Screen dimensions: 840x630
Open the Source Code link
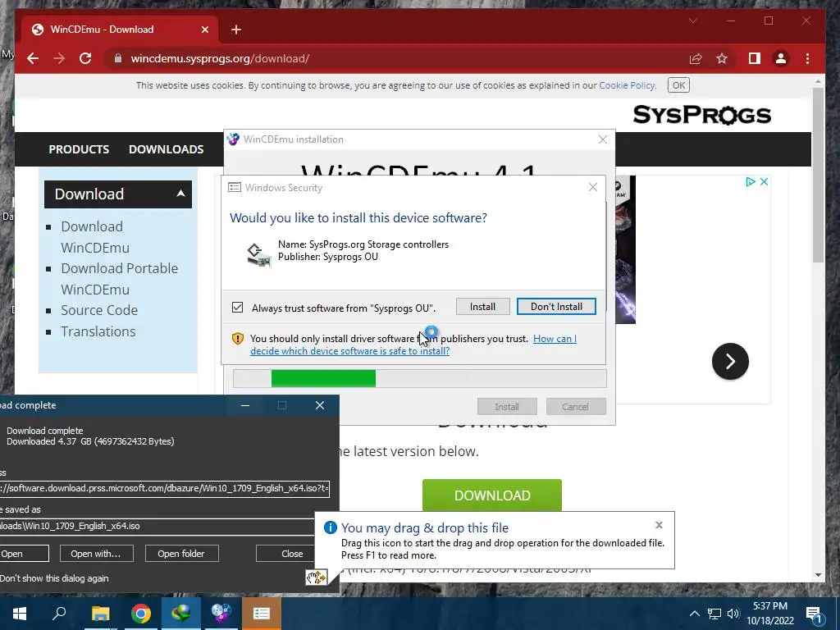click(99, 310)
